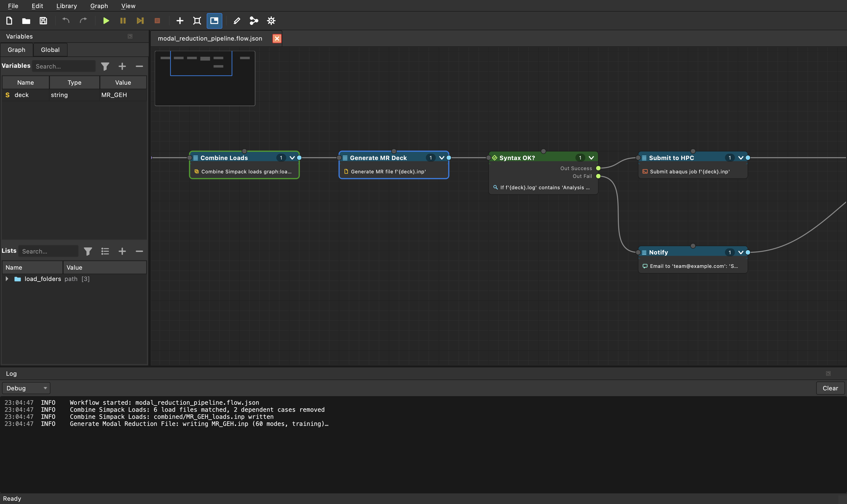Close modal_reduction_pipeline.flow.json tab
The image size is (847, 504).
click(x=277, y=38)
